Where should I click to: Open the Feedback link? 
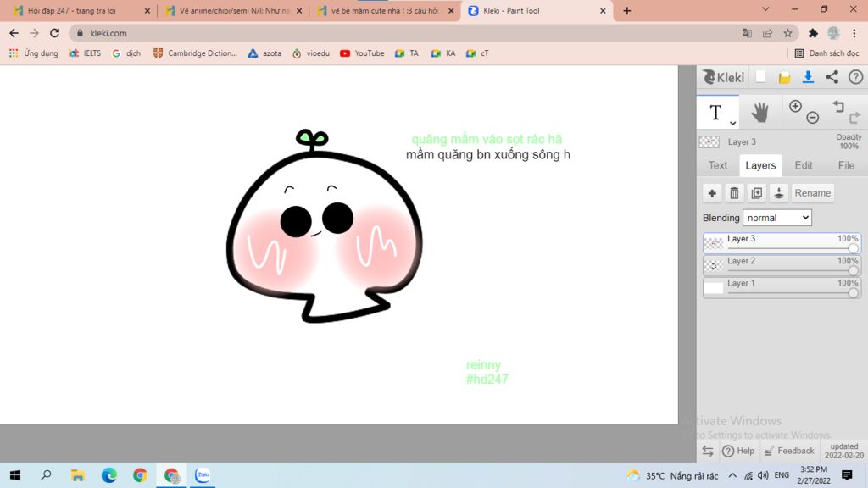click(789, 451)
